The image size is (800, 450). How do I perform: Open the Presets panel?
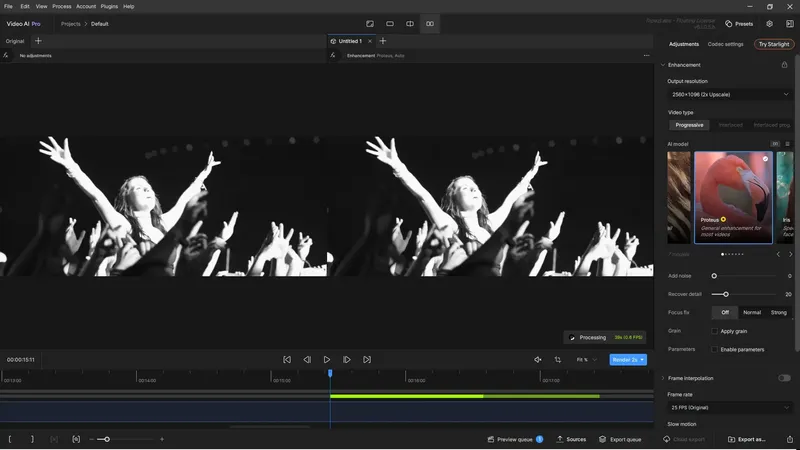[x=739, y=23]
